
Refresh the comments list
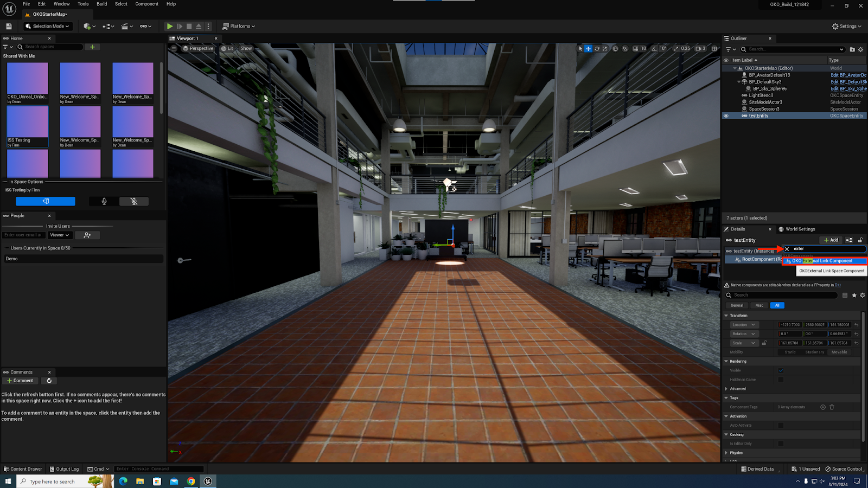[49, 381]
